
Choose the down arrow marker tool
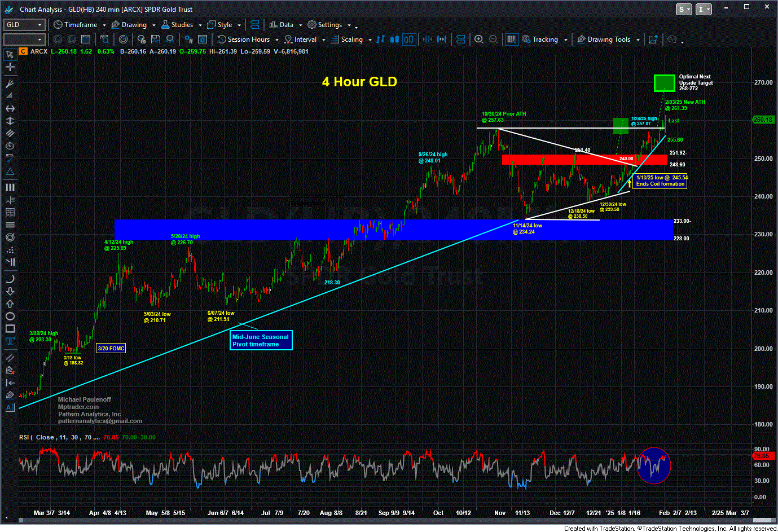[10, 291]
